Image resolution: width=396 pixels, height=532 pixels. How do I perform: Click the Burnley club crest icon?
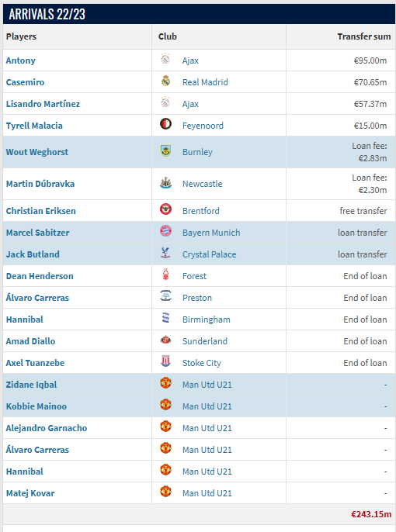[165, 150]
